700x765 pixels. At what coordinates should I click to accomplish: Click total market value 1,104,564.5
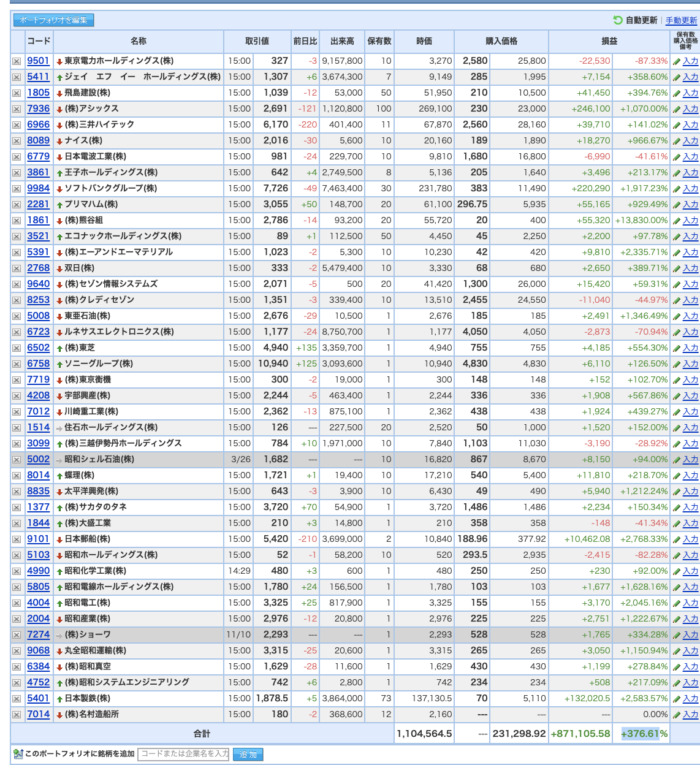[425, 734]
